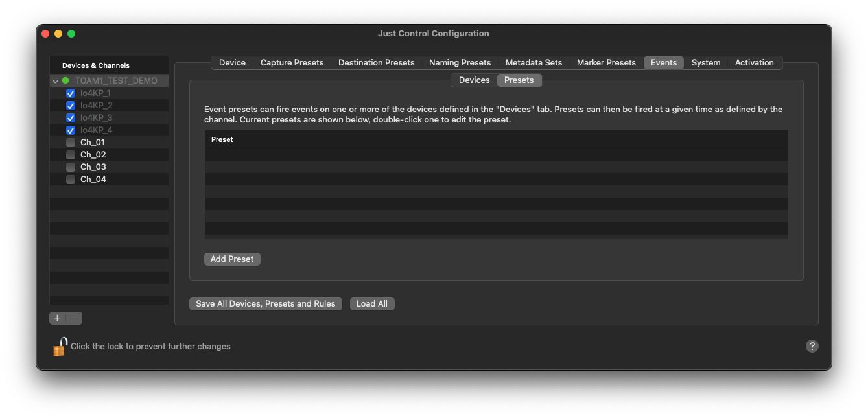Remove selected device with the minus button
The width and height of the screenshot is (868, 418).
click(75, 318)
